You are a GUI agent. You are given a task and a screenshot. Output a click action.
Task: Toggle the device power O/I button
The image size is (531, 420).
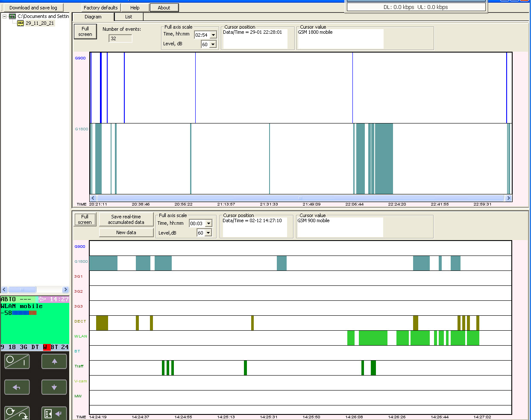point(17,361)
